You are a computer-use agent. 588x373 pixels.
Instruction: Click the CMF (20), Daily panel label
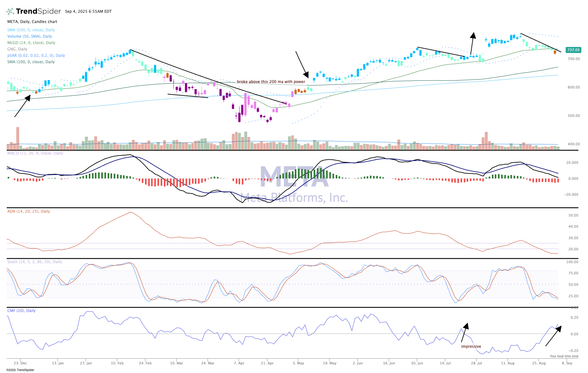(x=21, y=311)
